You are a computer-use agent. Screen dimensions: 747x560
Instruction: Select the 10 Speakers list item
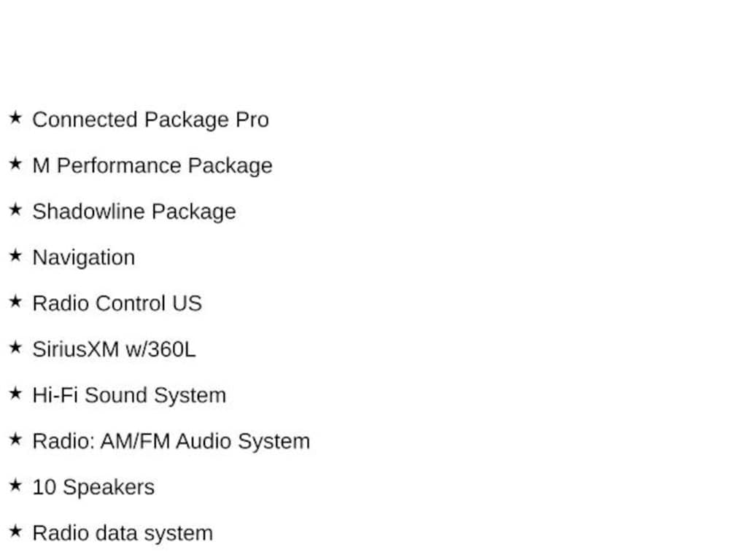coord(93,488)
